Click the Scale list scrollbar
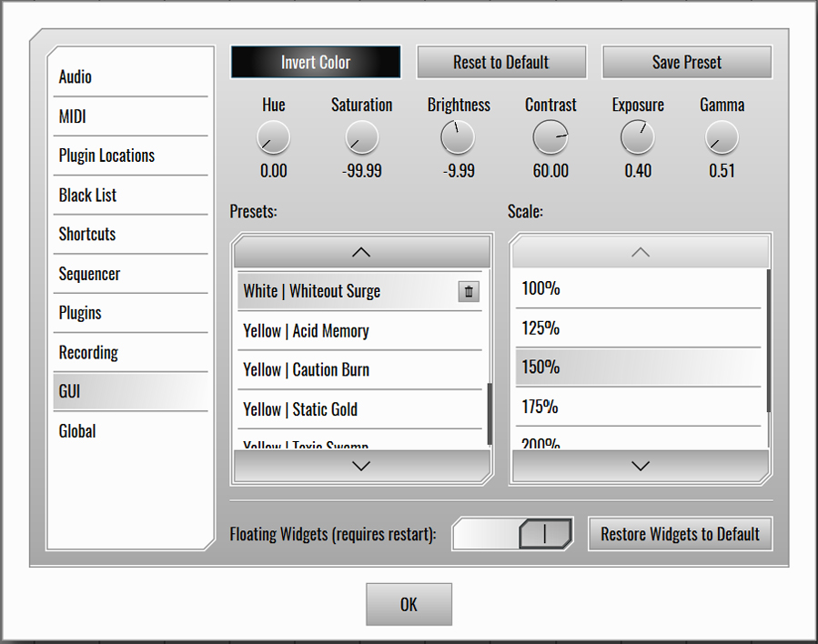Image resolution: width=818 pixels, height=644 pixels. coord(769,340)
